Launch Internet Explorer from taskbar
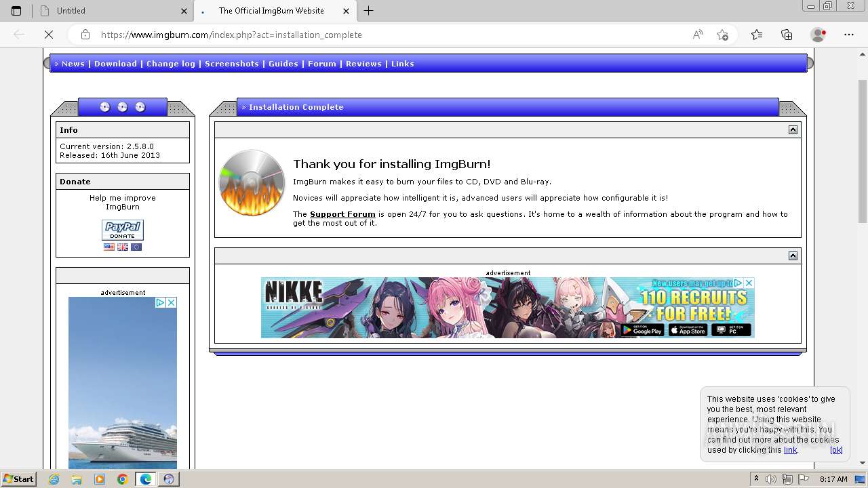The width and height of the screenshot is (868, 488). pyautogui.click(x=54, y=479)
